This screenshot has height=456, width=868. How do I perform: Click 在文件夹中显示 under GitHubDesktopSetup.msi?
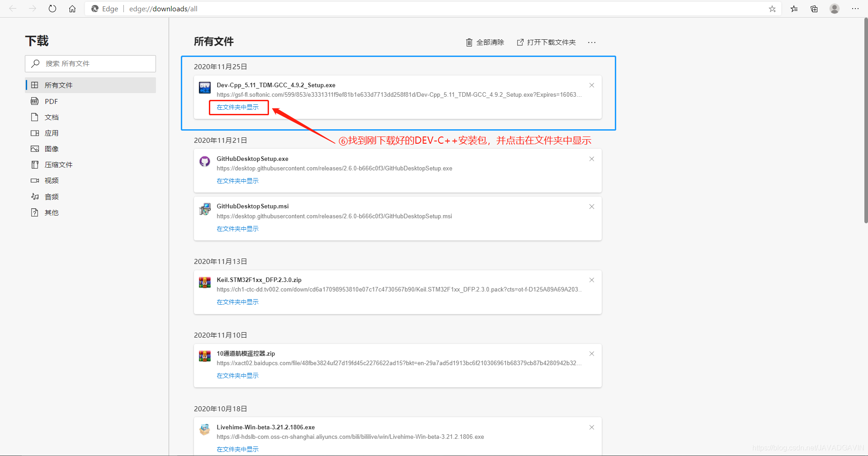tap(237, 229)
